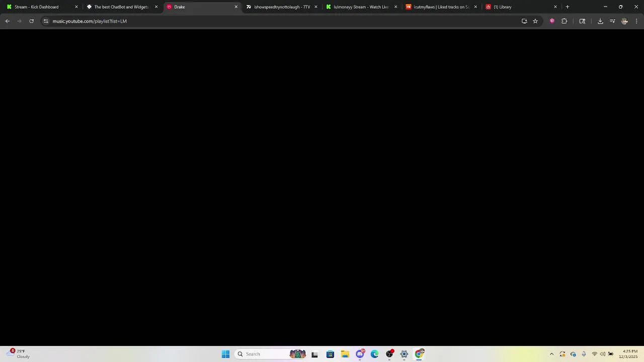This screenshot has height=362, width=644.
Task: Open the weather widget showing Cloudy
Action: [18, 354]
